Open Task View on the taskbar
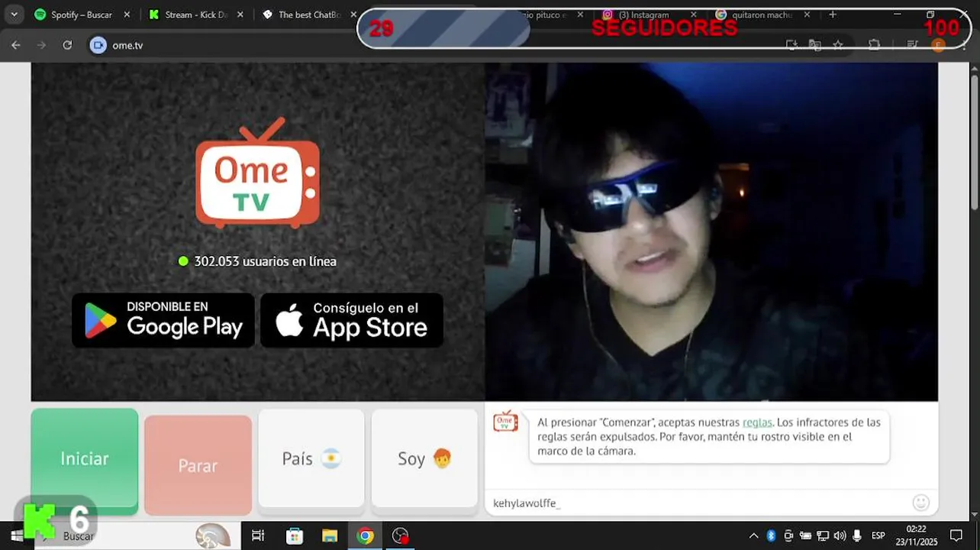 [258, 535]
